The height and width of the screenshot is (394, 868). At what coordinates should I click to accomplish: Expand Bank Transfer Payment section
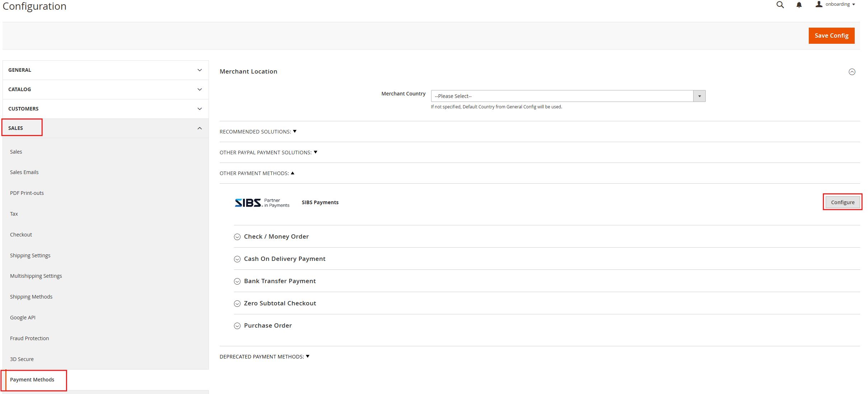(280, 281)
